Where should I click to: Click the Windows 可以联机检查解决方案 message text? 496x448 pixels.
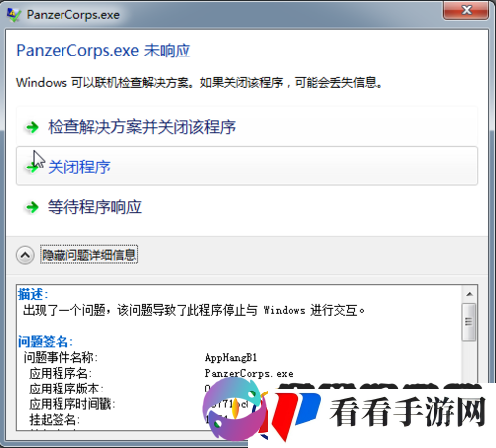[198, 82]
